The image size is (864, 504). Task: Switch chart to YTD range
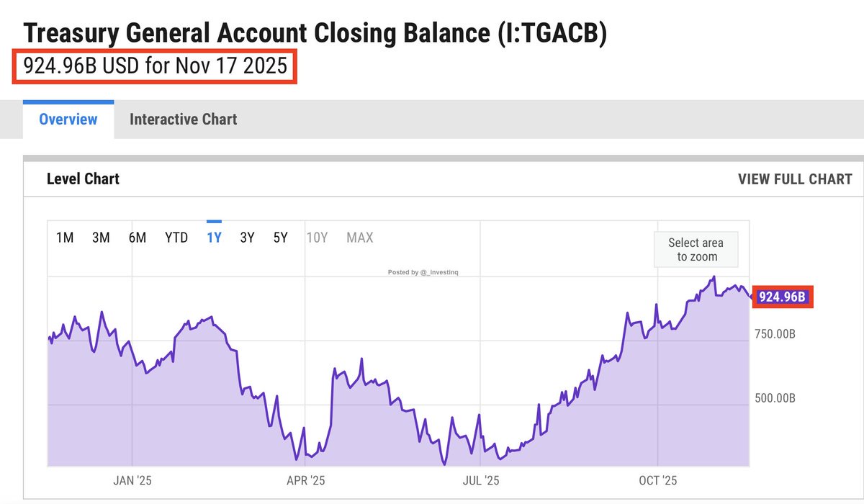(176, 238)
